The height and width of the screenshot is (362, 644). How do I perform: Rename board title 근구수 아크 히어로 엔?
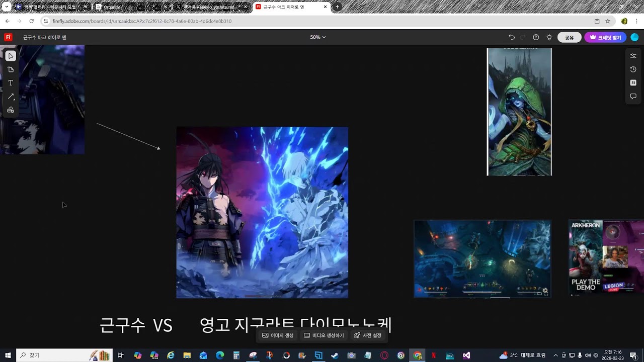45,37
